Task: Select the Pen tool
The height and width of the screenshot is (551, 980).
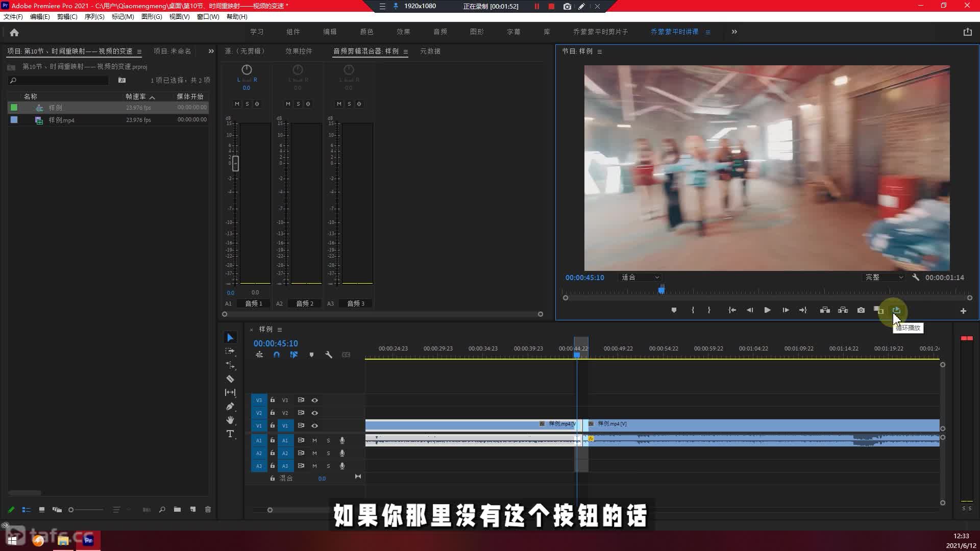Action: (x=230, y=406)
